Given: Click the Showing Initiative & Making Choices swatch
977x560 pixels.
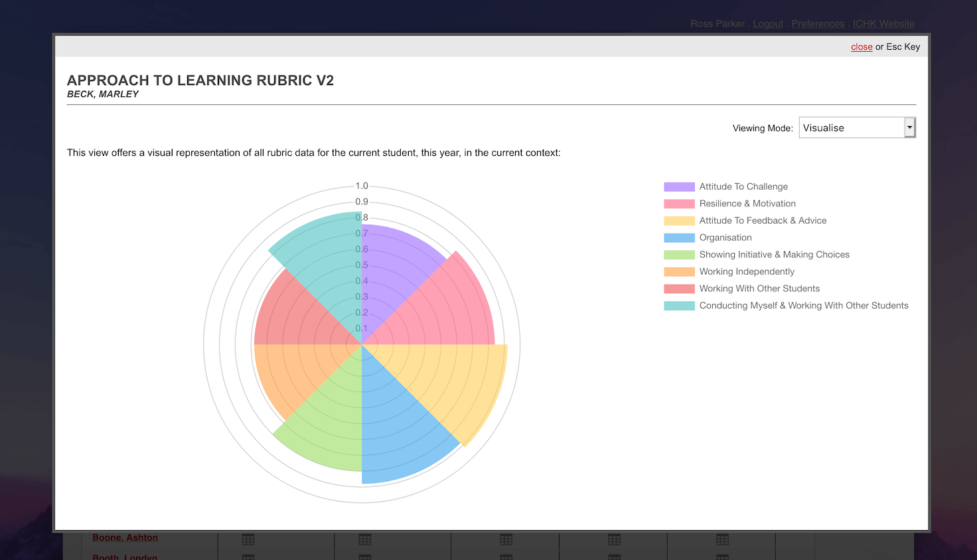Looking at the screenshot, I should tap(678, 254).
